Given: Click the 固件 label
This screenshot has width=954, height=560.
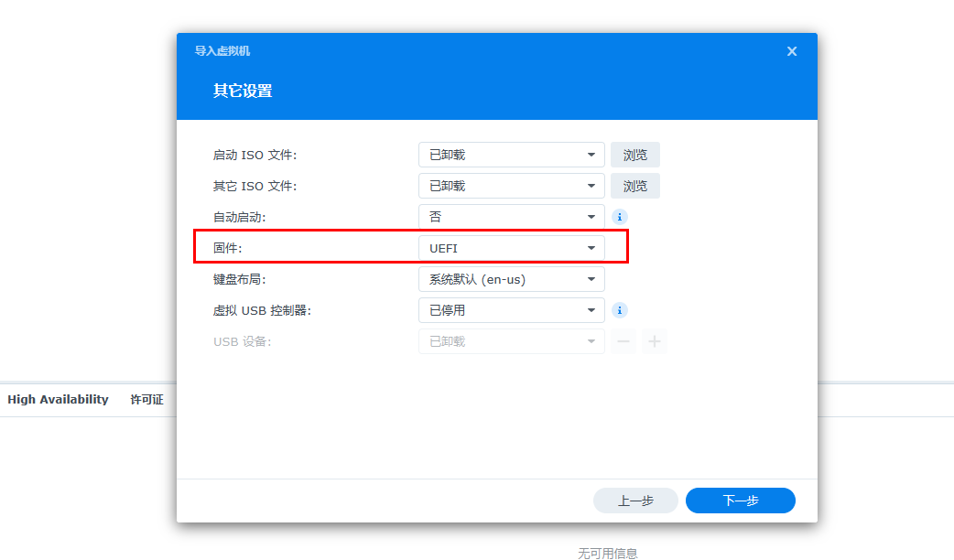Looking at the screenshot, I should click(x=228, y=248).
